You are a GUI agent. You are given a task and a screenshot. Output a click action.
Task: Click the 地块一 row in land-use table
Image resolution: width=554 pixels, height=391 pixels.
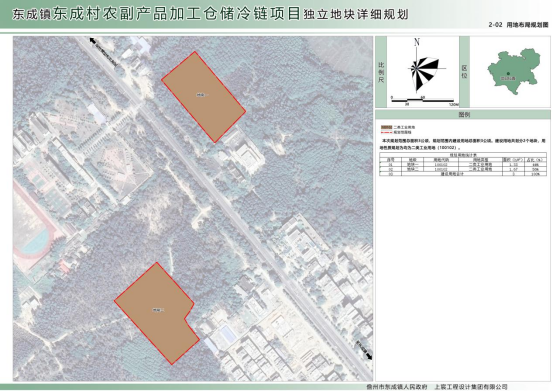(463, 165)
